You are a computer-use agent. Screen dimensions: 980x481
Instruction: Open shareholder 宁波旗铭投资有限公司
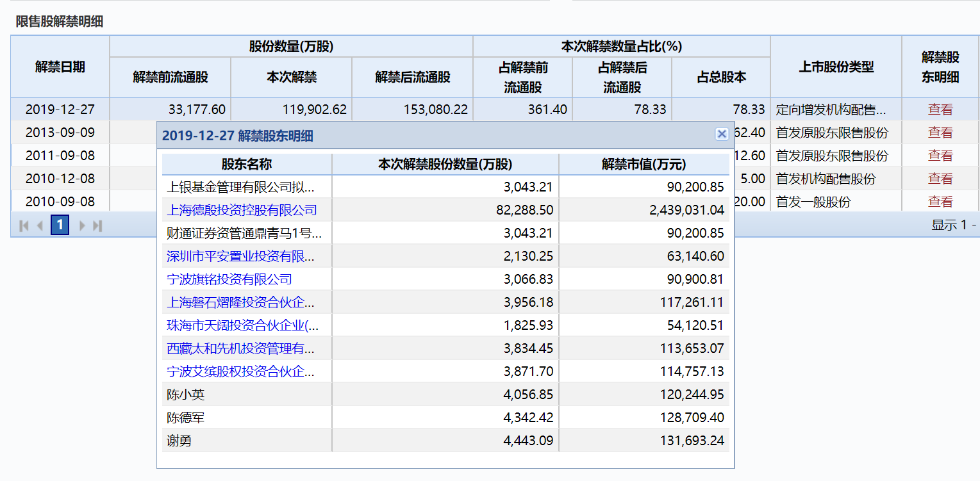tap(229, 279)
